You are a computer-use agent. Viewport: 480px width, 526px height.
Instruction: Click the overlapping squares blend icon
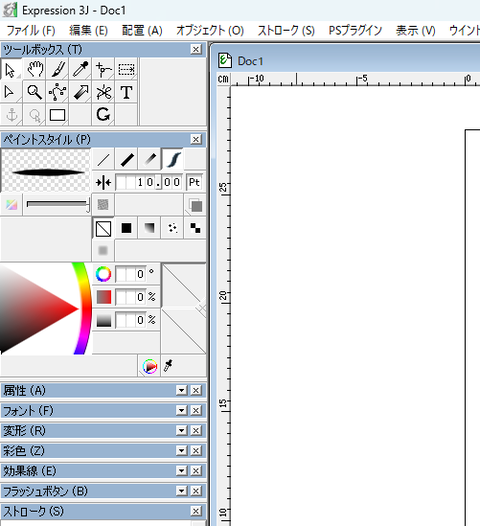click(195, 205)
